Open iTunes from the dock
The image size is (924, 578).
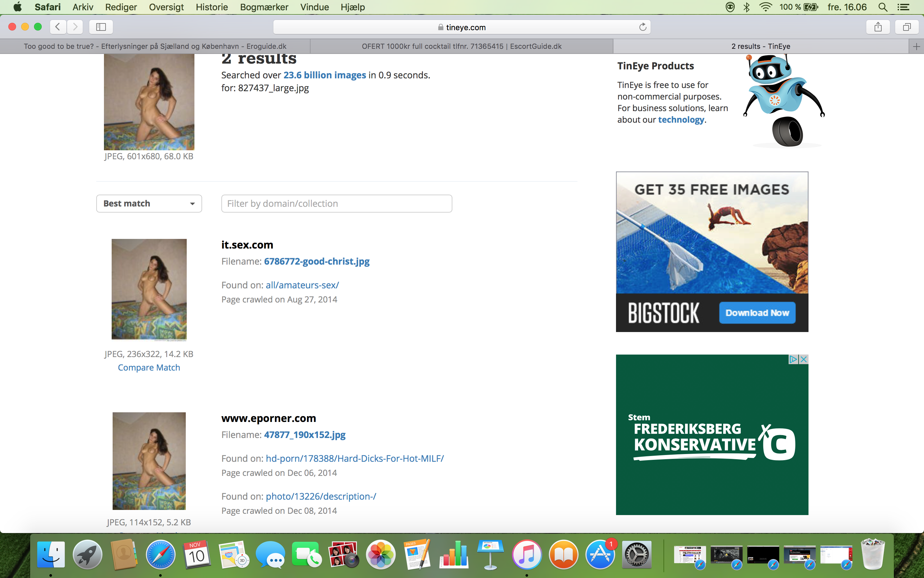point(527,554)
